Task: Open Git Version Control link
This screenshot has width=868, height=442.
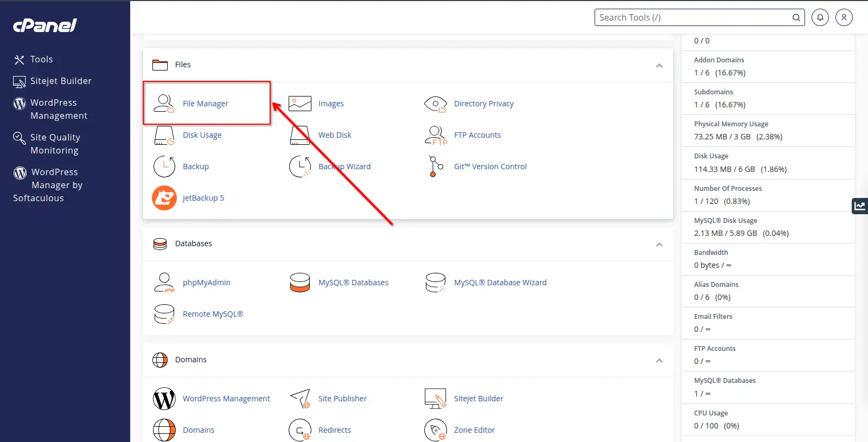Action: pos(490,166)
